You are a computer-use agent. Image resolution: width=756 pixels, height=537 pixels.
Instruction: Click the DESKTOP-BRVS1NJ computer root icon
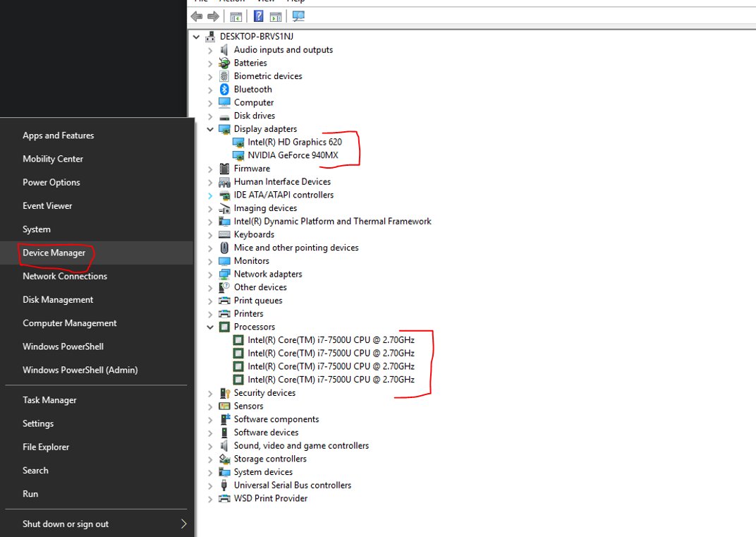210,37
